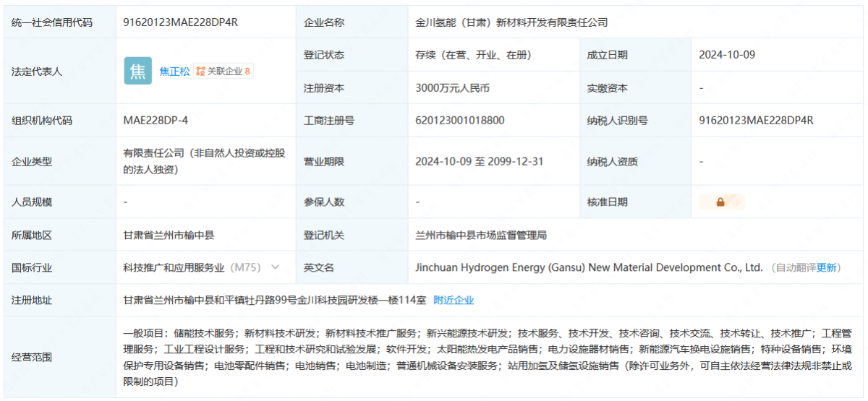
Task: Click the establishment date 2024-10-09
Action: pyautogui.click(x=727, y=55)
